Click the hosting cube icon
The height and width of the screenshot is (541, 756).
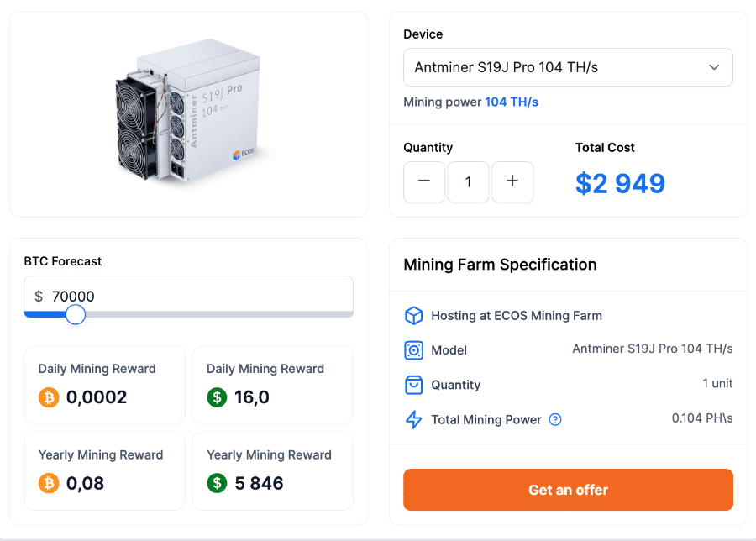pos(413,316)
